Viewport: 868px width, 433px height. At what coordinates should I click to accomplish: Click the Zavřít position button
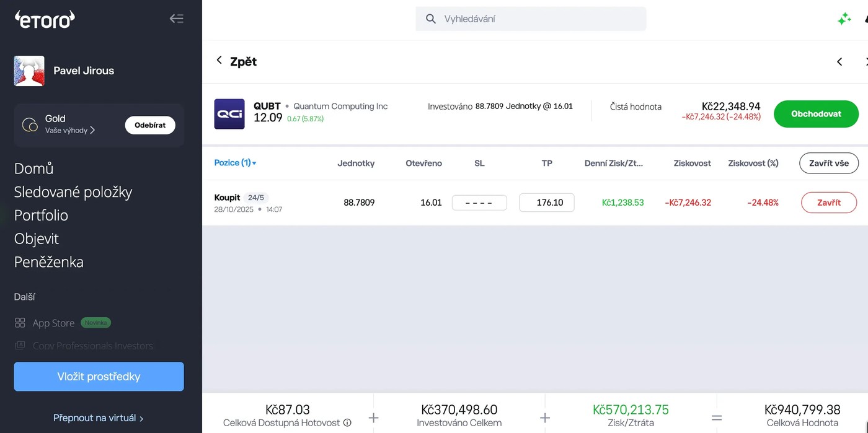pyautogui.click(x=829, y=203)
